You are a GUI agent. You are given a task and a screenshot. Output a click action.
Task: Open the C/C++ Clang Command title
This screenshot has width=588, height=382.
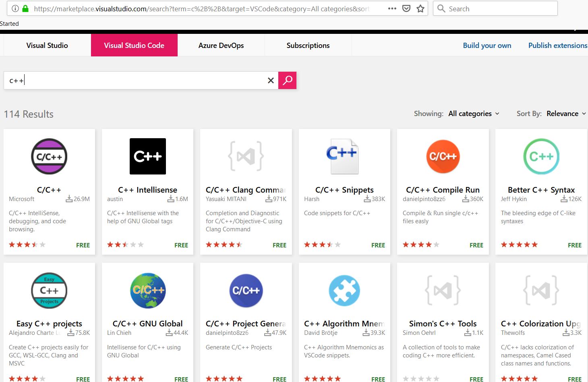click(x=246, y=190)
